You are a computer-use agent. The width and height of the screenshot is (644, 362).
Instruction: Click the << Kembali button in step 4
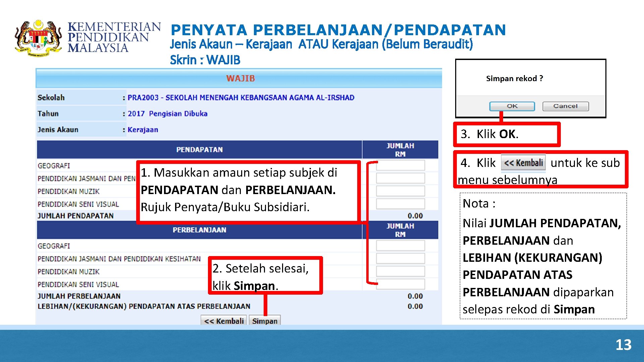pos(523,163)
